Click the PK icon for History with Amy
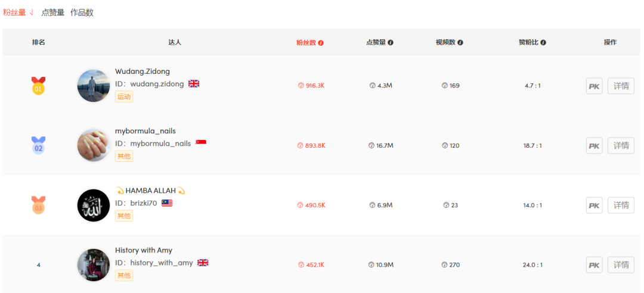 click(595, 265)
